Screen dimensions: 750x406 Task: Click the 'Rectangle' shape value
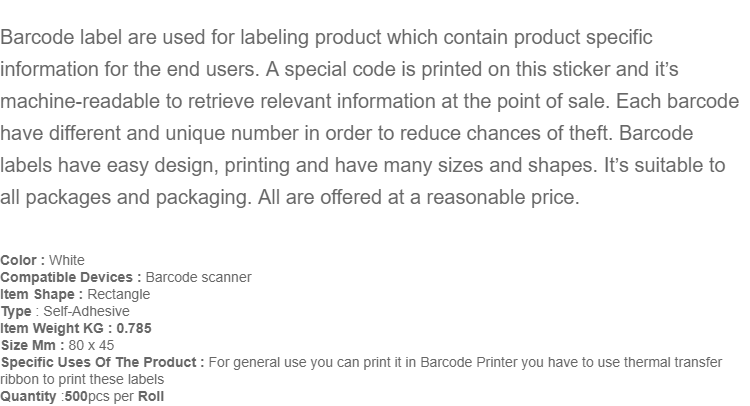coord(119,294)
